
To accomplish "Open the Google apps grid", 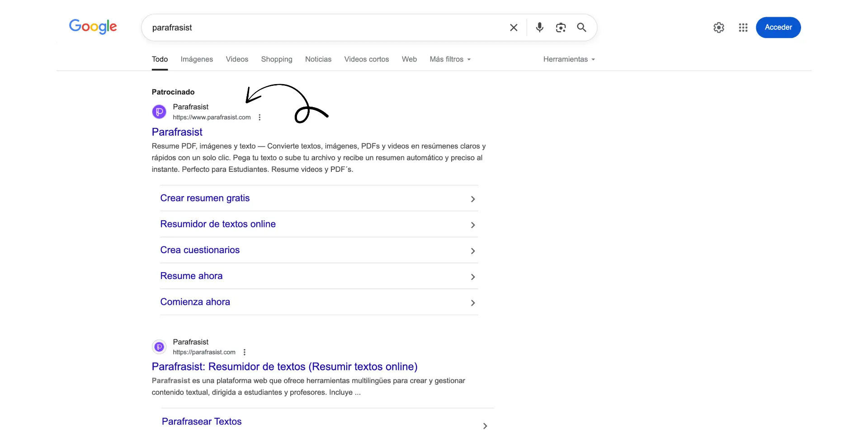I will (743, 28).
